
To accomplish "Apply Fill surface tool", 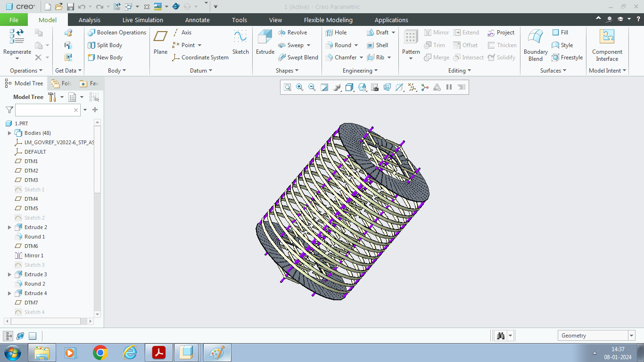I will tap(560, 33).
